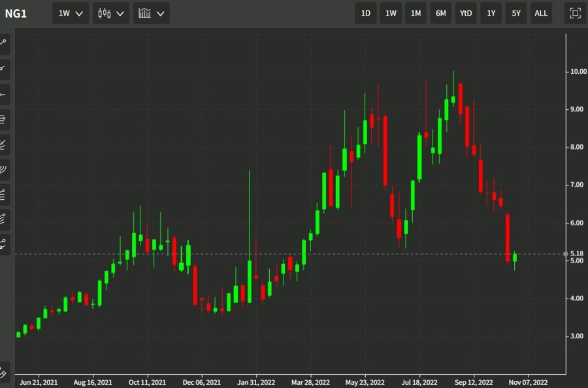
Task: Click the eraser tool in sidebar
Action: point(3,372)
